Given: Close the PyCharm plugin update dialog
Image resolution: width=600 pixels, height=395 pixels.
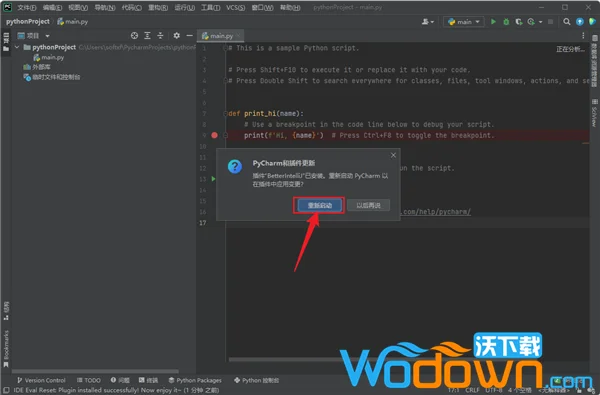Looking at the screenshot, I should [x=393, y=155].
